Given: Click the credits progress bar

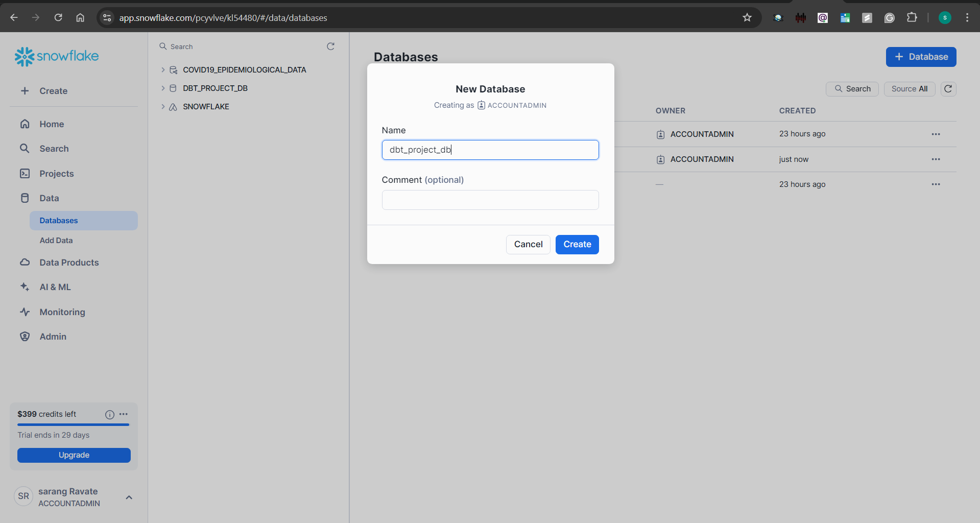Looking at the screenshot, I should (x=74, y=424).
